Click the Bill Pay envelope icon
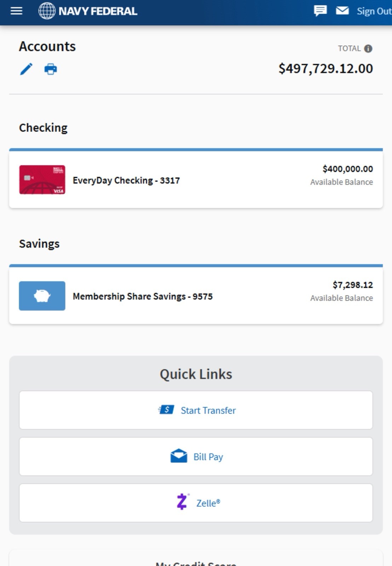 (179, 456)
